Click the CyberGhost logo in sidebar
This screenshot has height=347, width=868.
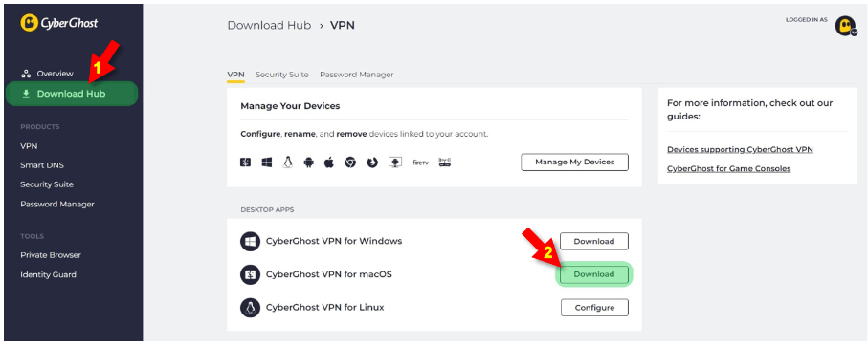click(x=59, y=22)
